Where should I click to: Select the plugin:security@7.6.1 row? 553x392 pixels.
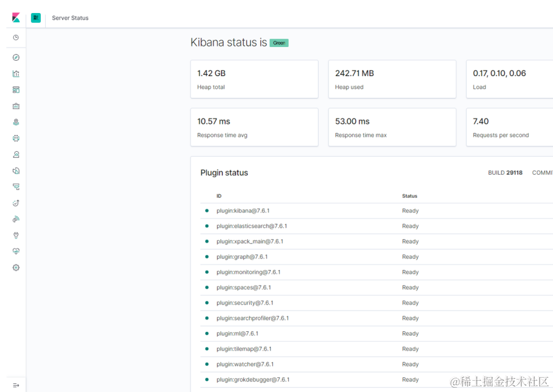tap(377, 303)
